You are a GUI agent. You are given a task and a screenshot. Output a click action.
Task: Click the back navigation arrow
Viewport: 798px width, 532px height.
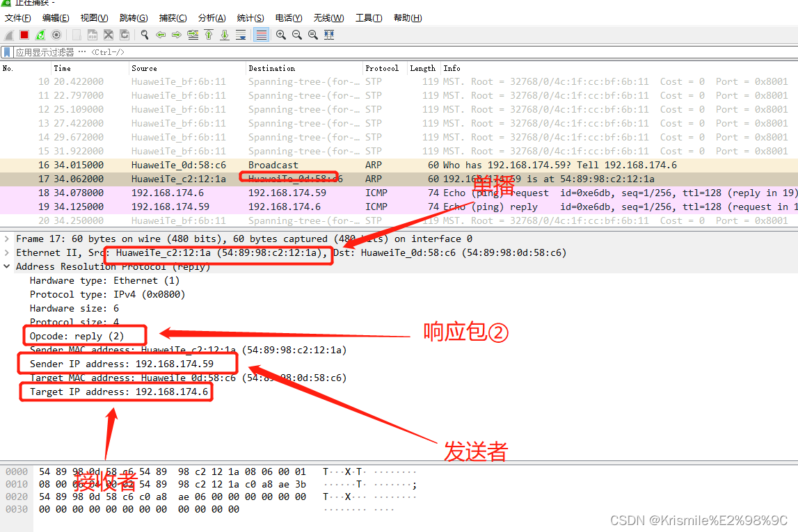161,34
